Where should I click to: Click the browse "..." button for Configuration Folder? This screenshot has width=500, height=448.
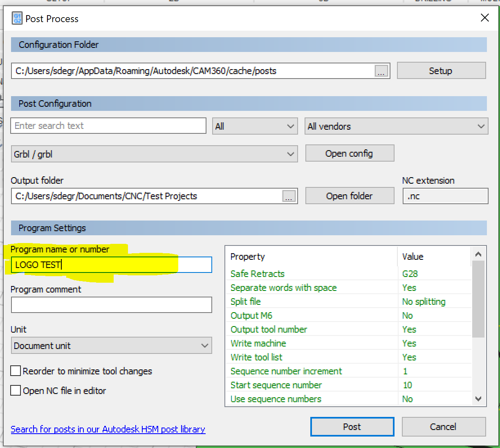tap(381, 71)
